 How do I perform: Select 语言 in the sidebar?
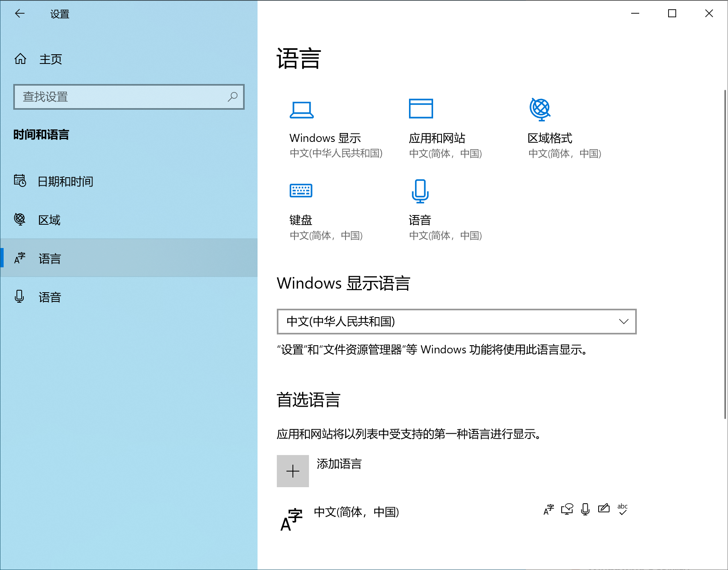49,258
